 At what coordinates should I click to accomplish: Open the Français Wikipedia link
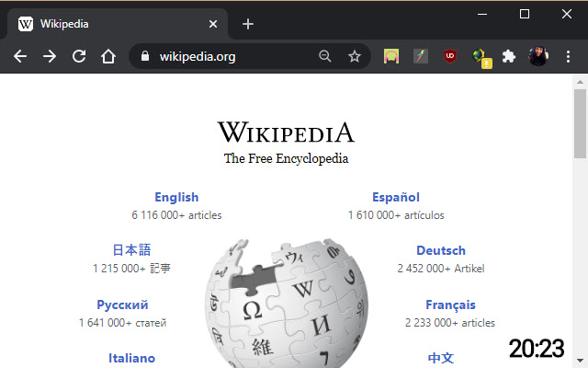(450, 305)
